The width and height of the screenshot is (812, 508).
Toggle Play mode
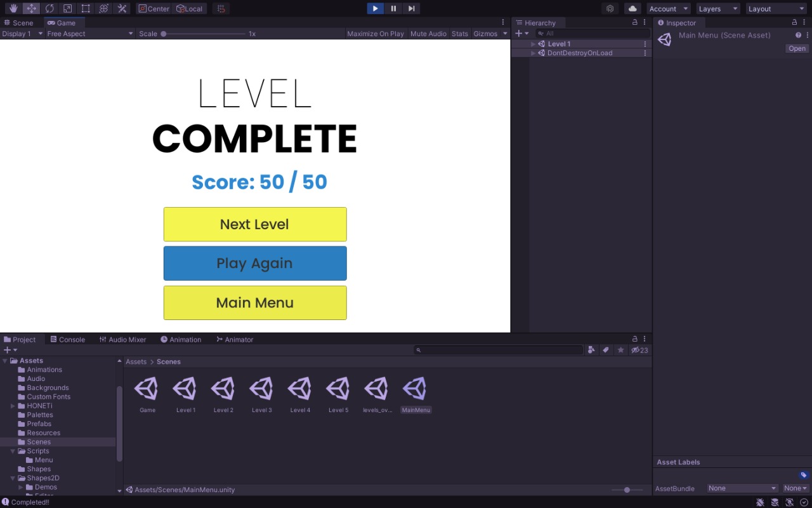click(375, 8)
